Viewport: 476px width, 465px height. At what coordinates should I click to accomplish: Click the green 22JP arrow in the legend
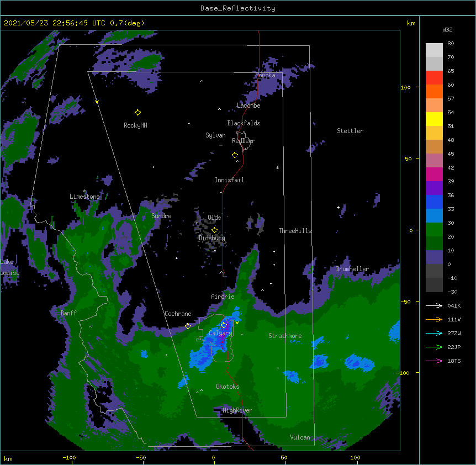[x=434, y=347]
